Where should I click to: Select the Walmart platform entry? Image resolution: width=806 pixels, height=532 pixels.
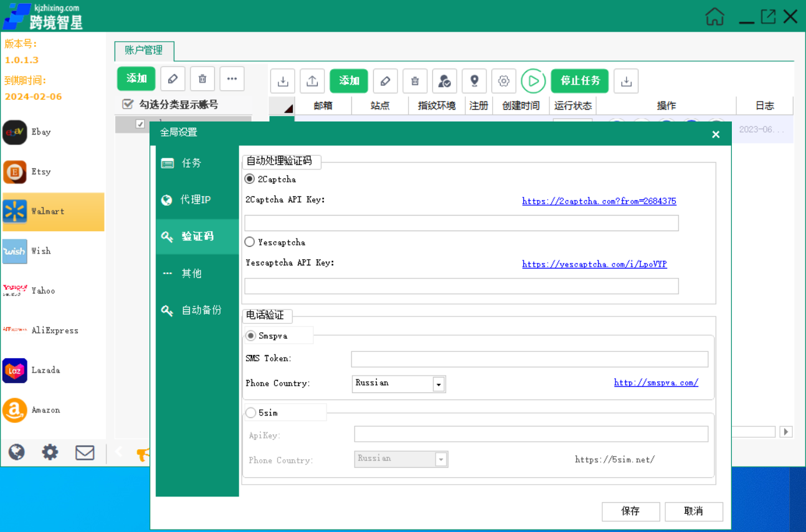tap(53, 212)
